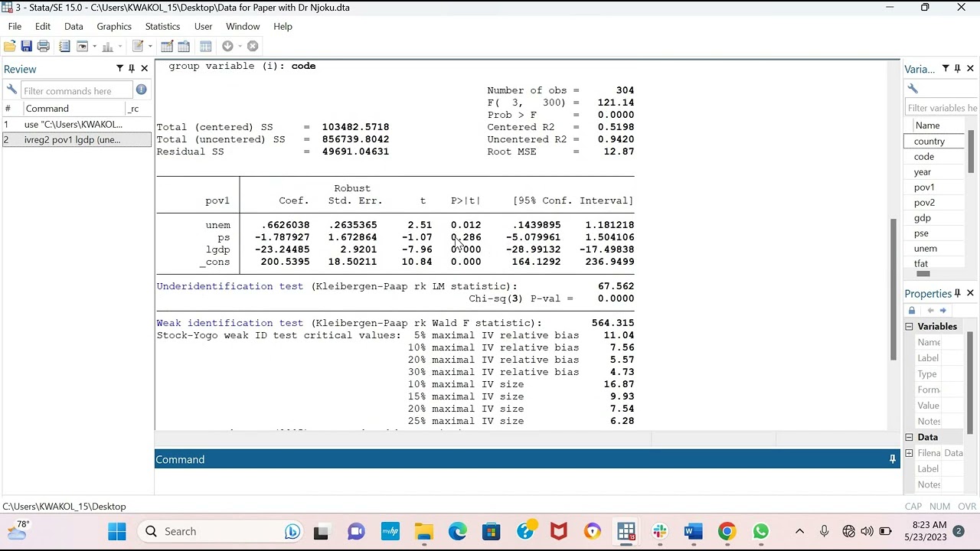Select the 'ivreg2 pov1 lgdp' command row
The image size is (980, 551).
[77, 139]
